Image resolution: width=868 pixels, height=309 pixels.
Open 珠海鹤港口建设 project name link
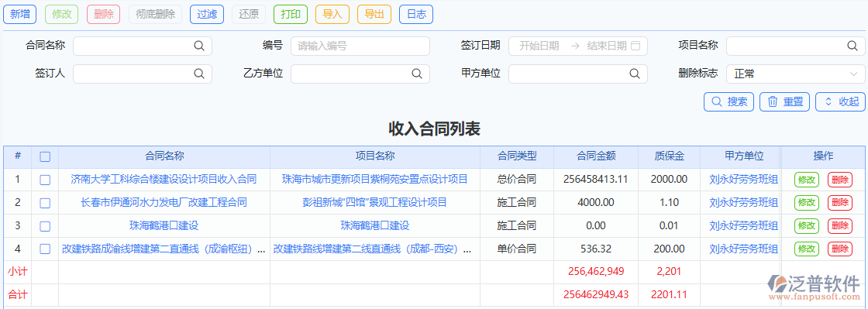[x=375, y=225]
